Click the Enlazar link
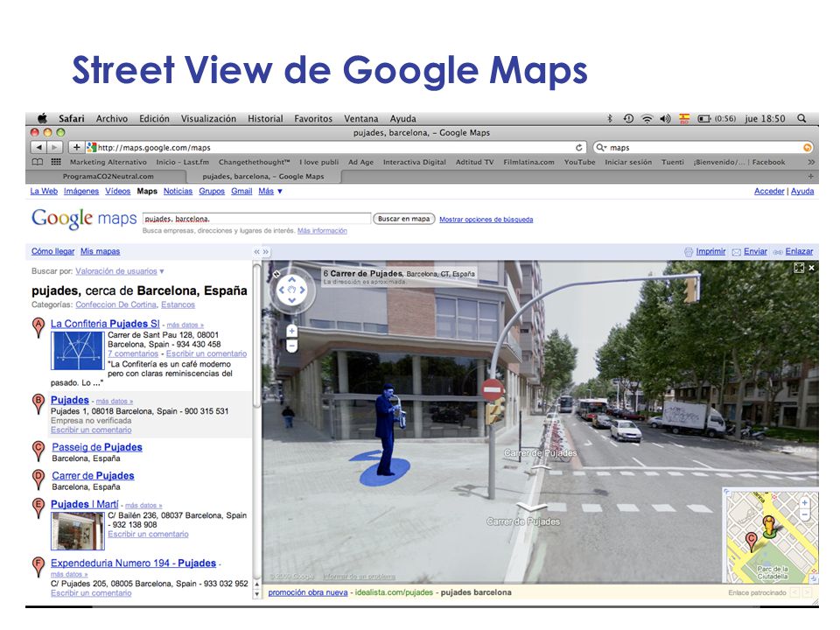This screenshot has width=840, height=630. point(799,251)
